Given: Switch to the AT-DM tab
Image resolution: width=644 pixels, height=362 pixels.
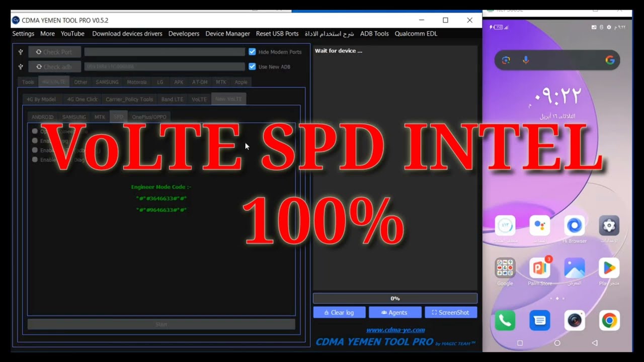Looking at the screenshot, I should pyautogui.click(x=200, y=82).
